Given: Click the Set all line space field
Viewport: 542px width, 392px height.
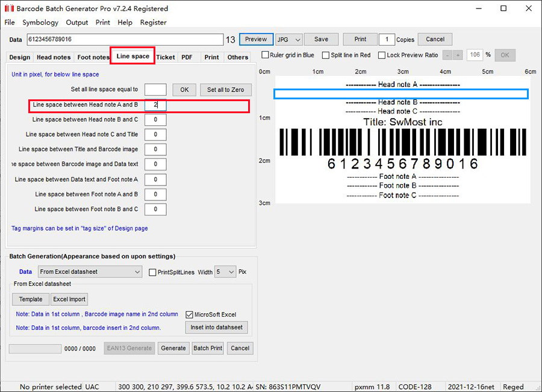Looking at the screenshot, I should 155,90.
